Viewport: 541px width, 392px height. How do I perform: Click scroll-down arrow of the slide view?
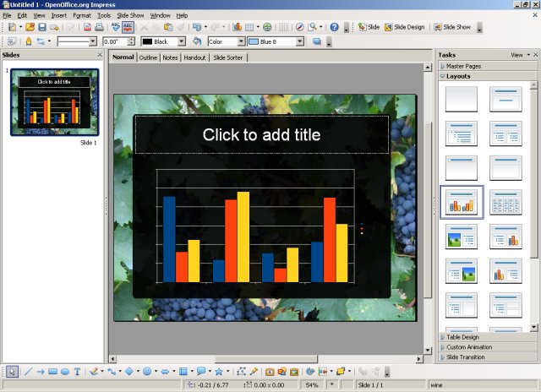coord(428,351)
